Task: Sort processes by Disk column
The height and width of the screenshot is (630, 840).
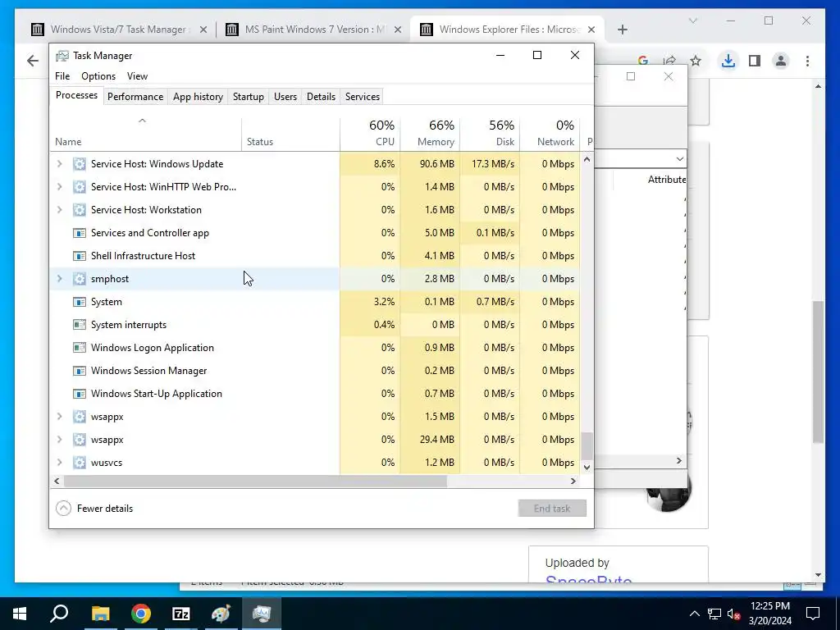Action: pos(490,134)
